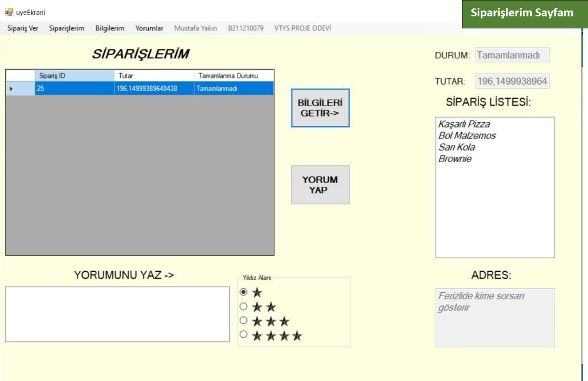Go to the Bilgilerim menu
The image size is (588, 381).
pyautogui.click(x=110, y=28)
